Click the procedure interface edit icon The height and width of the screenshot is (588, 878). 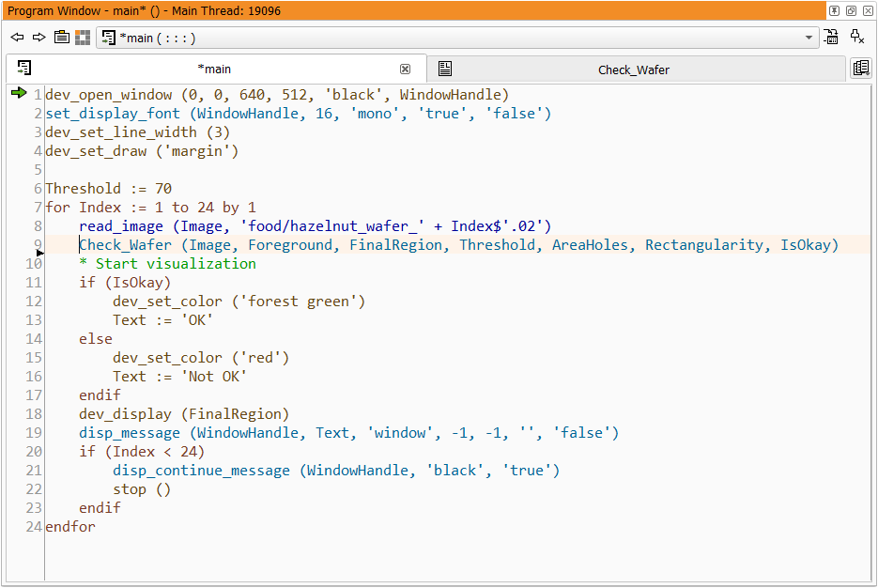(831, 38)
